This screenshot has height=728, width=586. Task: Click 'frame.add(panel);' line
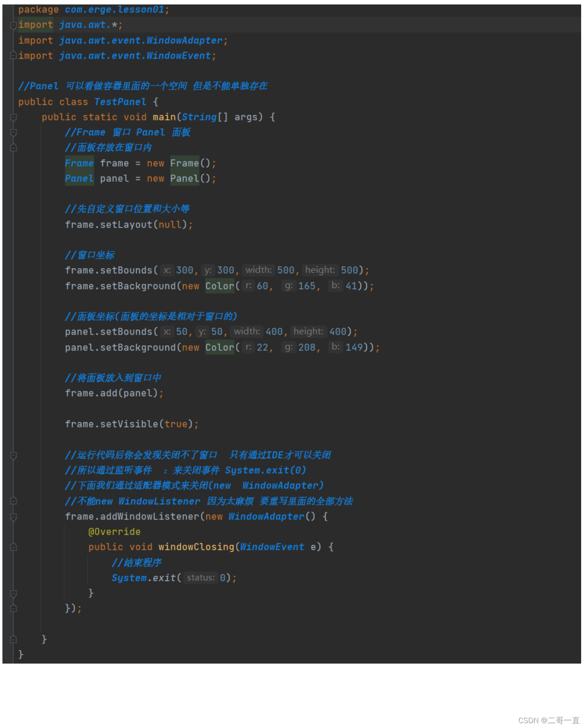coord(114,393)
